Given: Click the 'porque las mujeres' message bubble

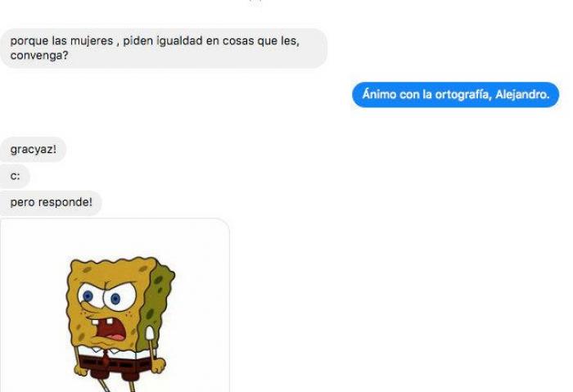Looking at the screenshot, I should click(164, 48).
